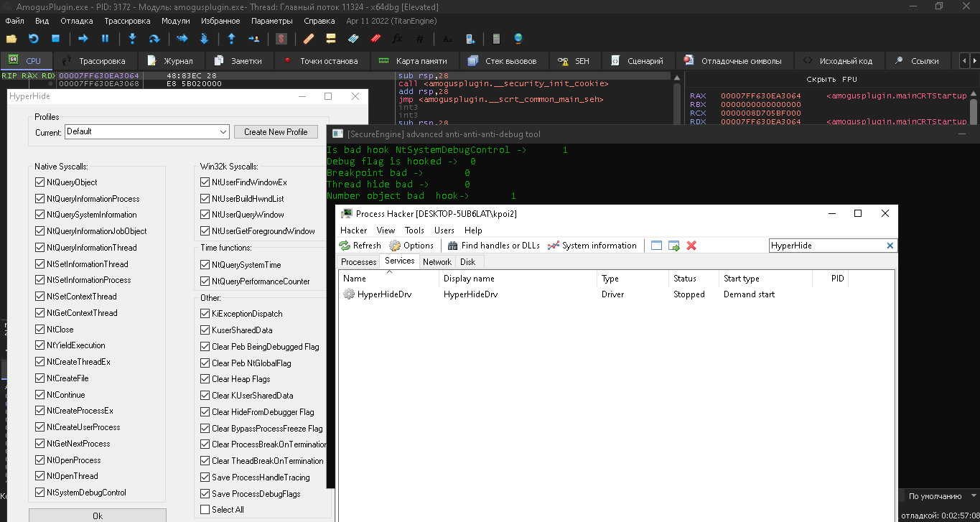The height and width of the screenshot is (522, 980).
Task: Select the call __security_init_cookie disassembly line
Action: (503, 84)
